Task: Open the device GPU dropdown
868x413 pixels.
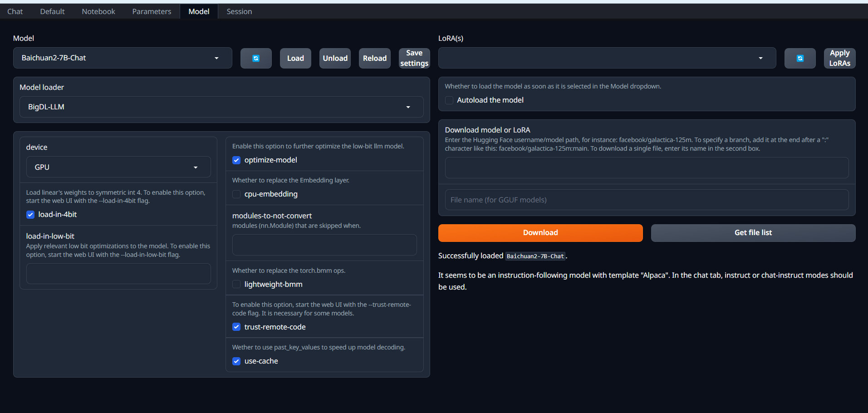Action: click(118, 167)
